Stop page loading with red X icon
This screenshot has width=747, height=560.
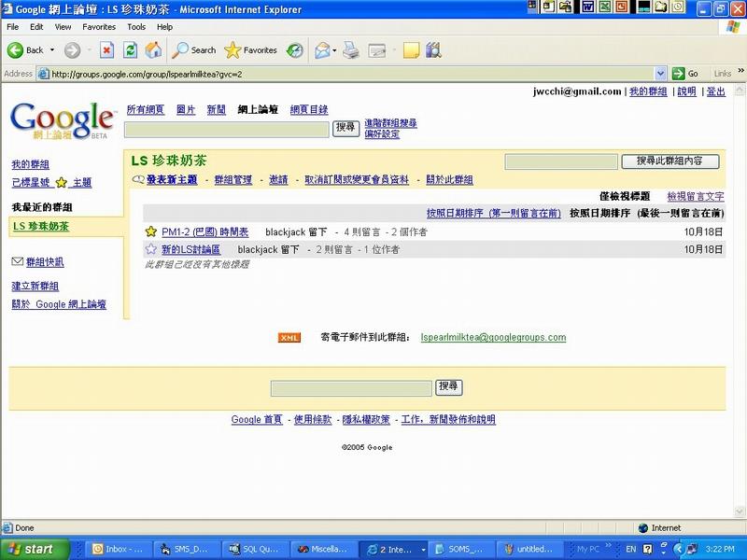pyautogui.click(x=106, y=50)
